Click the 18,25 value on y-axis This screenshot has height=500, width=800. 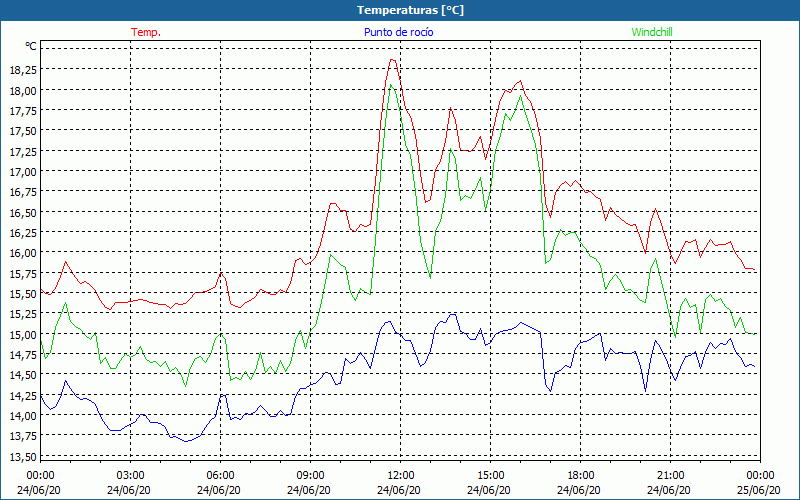tap(22, 70)
